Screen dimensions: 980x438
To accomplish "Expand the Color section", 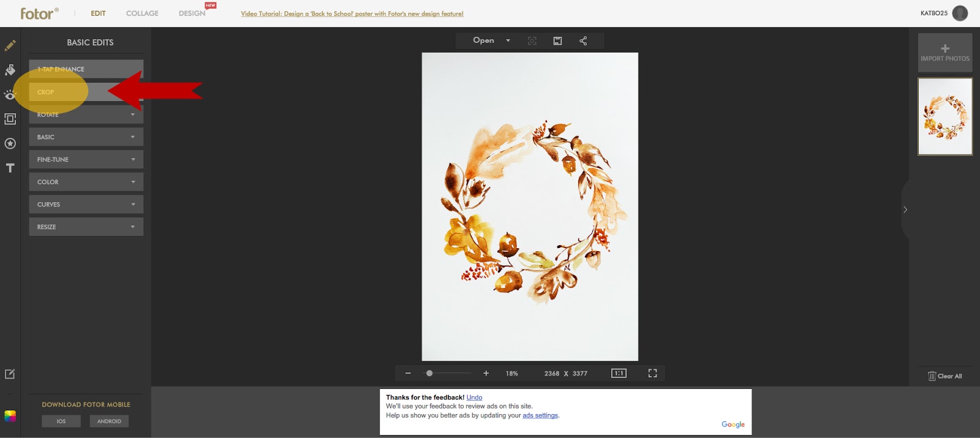I will [86, 182].
